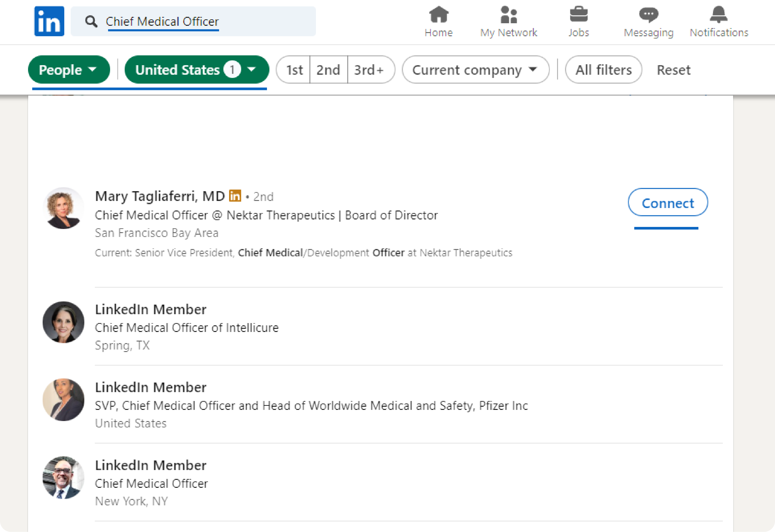Click the search magnifier icon
Image resolution: width=775 pixels, height=532 pixels.
pyautogui.click(x=91, y=22)
